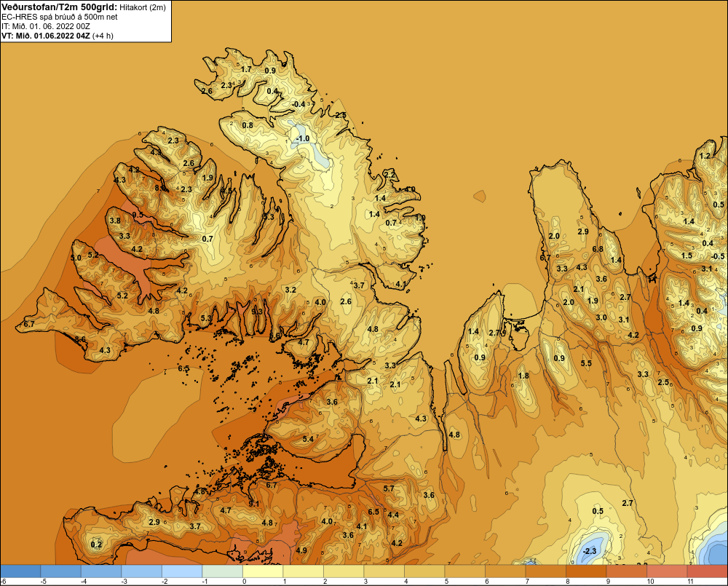This screenshot has width=728, height=586.
Task: Click the '5.0' temperature value
Action: tap(76, 258)
